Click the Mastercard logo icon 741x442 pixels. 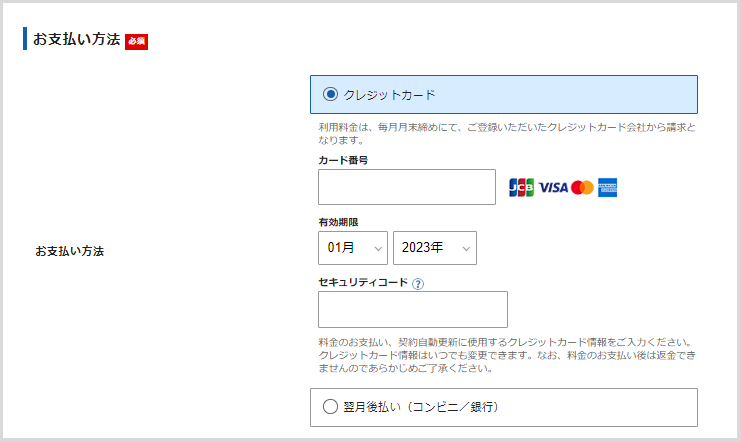(x=582, y=187)
